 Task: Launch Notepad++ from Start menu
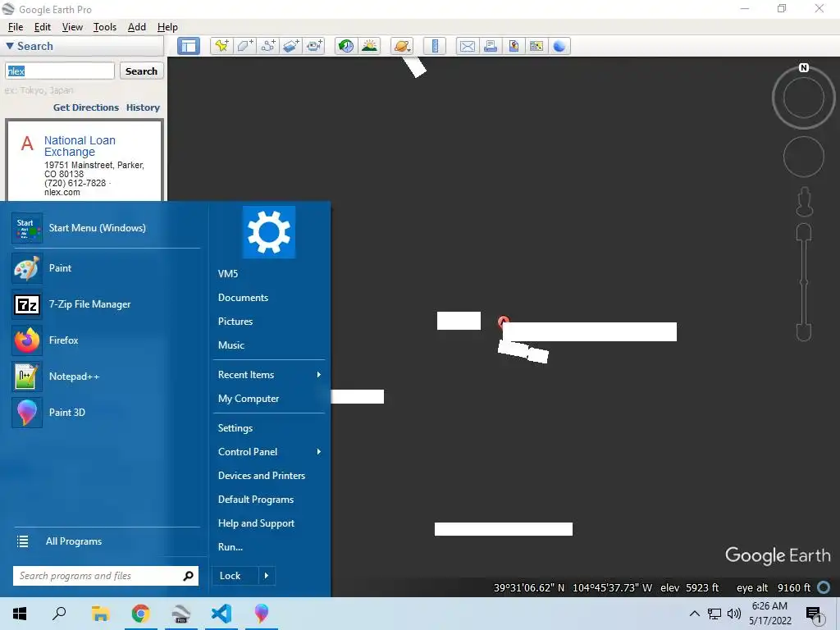point(106,376)
